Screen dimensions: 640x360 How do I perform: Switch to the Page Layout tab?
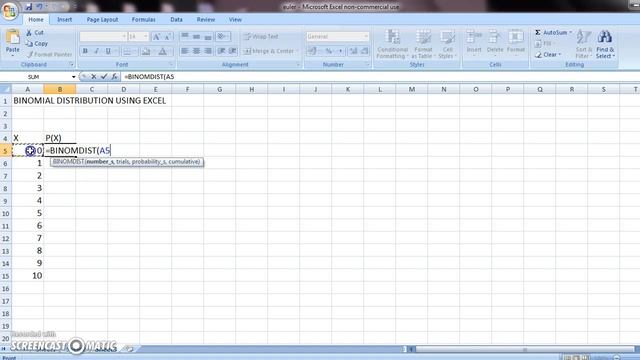point(102,20)
